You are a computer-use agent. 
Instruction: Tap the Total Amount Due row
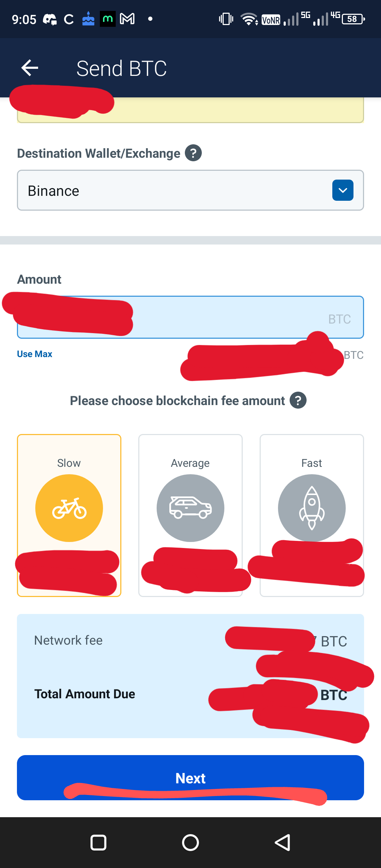(x=190, y=694)
